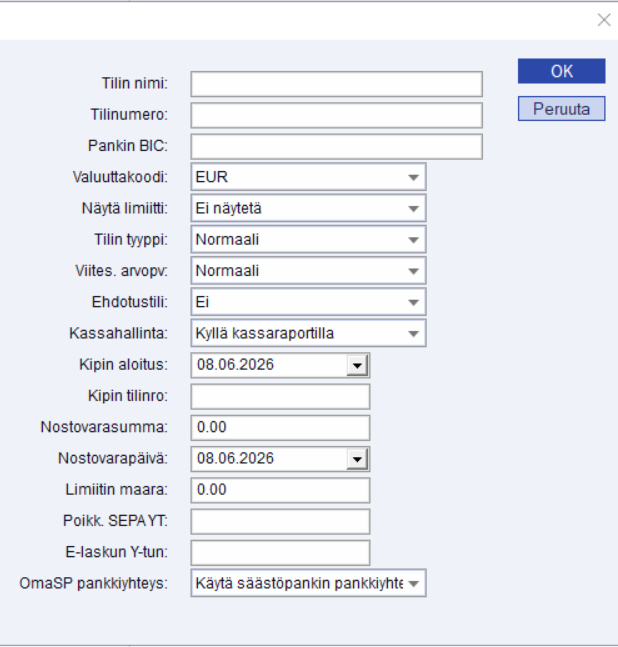Close the dialog with the X icon
This screenshot has height=647, width=618.
tap(604, 20)
